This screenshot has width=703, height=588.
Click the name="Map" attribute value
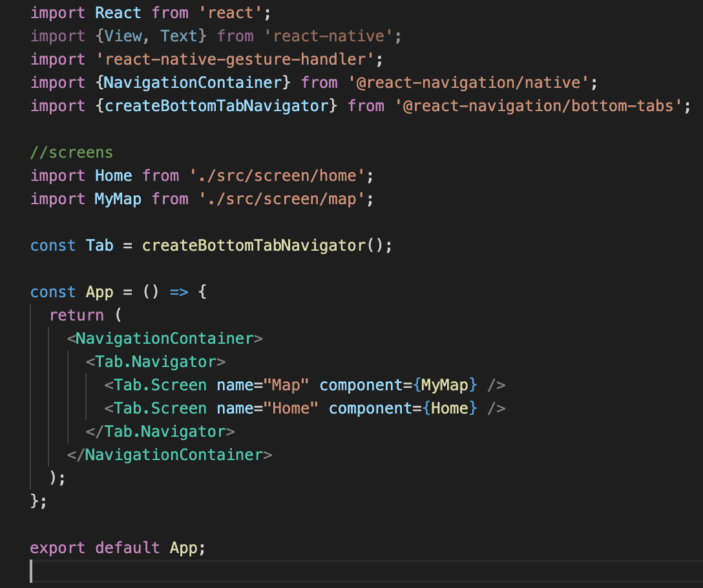pyautogui.click(x=288, y=384)
